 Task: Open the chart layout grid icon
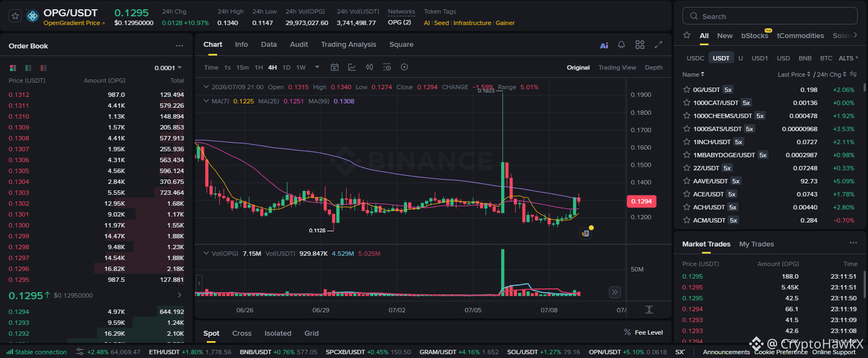[x=640, y=45]
